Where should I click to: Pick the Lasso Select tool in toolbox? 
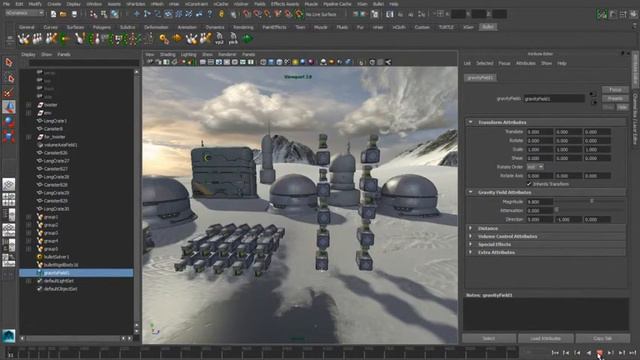coord(9,78)
